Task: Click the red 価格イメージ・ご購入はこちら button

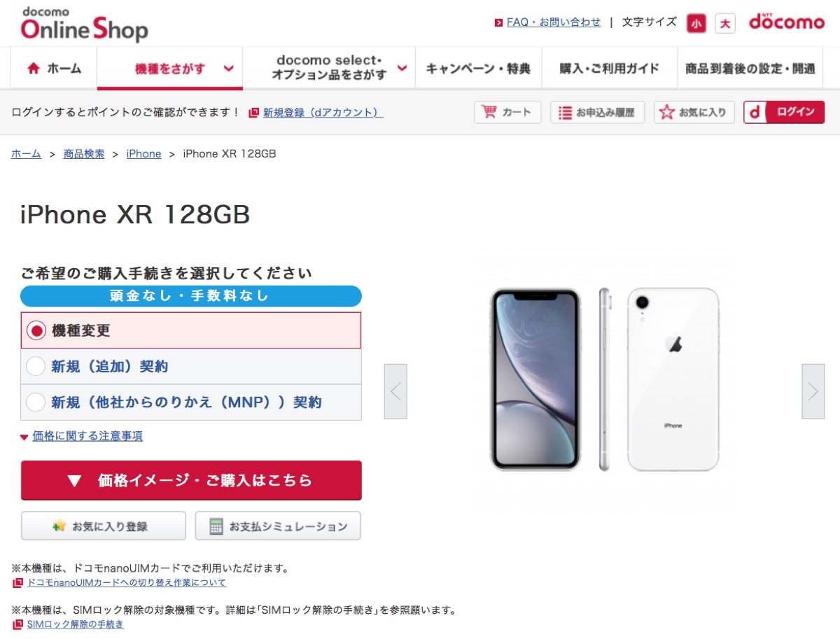Action: coord(191,480)
